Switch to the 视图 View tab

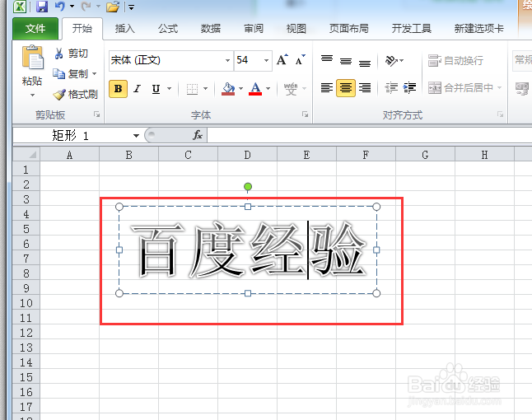[x=296, y=29]
